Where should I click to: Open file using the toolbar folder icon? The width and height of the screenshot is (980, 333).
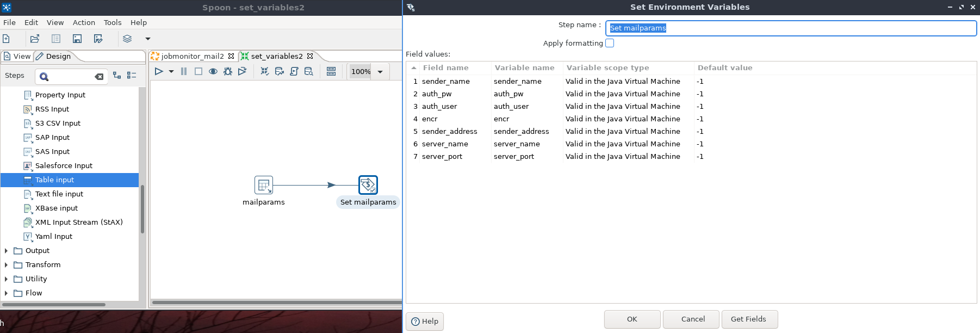(35, 39)
